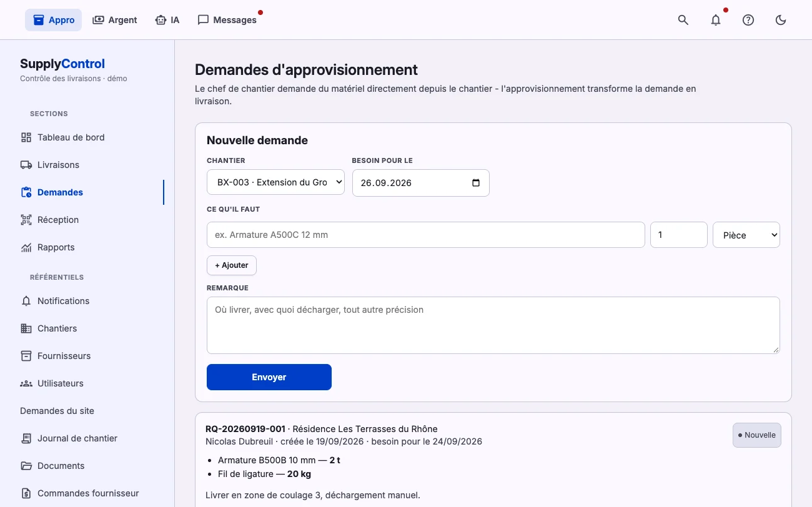Focus the material name input field
812x507 pixels.
426,235
